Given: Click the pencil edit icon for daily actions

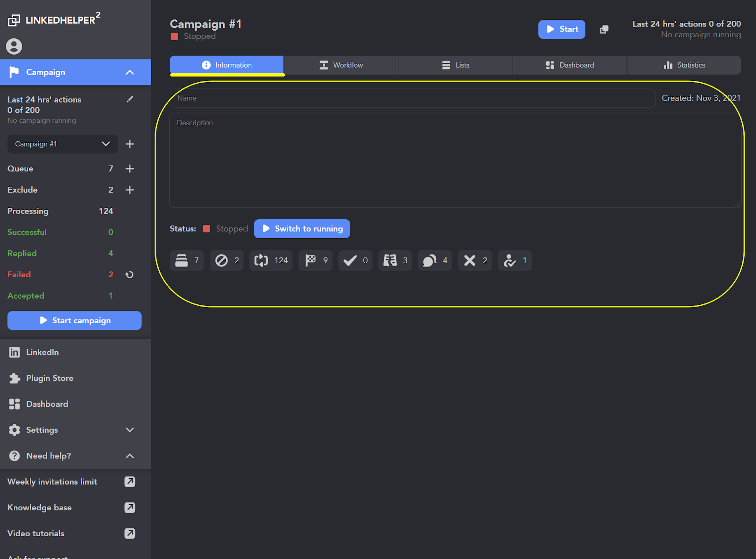Looking at the screenshot, I should (130, 99).
